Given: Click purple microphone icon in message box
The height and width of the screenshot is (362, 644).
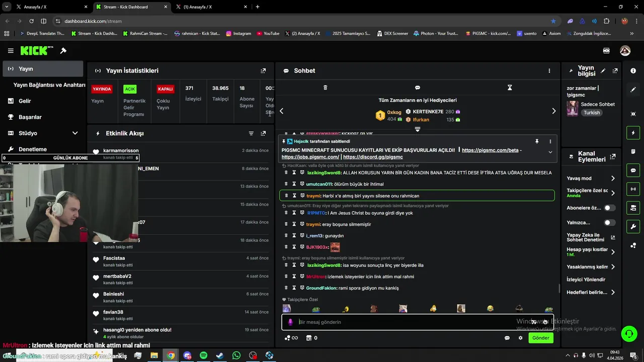Looking at the screenshot, I should 290,322.
